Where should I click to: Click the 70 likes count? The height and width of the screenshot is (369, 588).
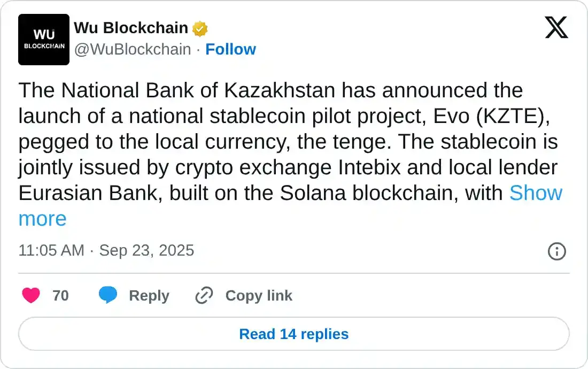(60, 295)
